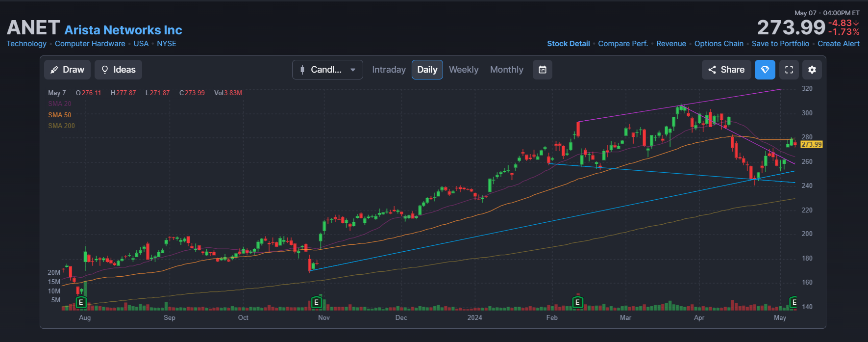Switch to Intraday timeframe
This screenshot has width=868, height=342.
(x=389, y=70)
